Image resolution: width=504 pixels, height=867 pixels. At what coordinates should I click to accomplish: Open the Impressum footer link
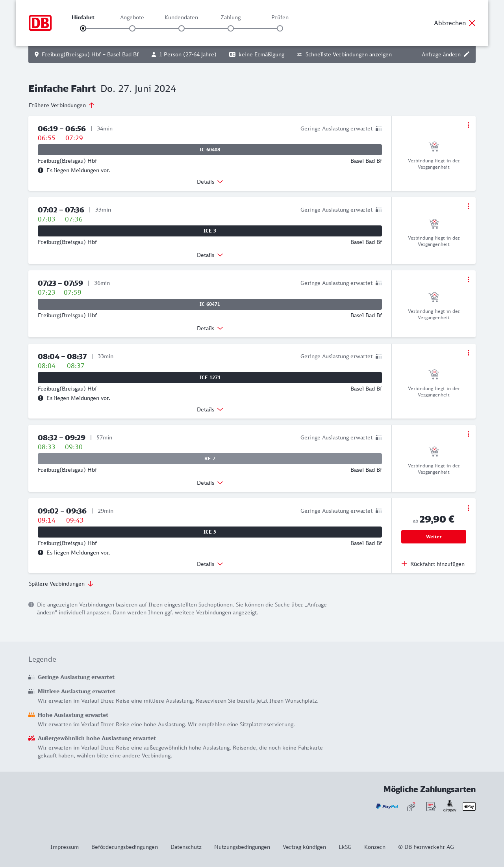pyautogui.click(x=65, y=847)
